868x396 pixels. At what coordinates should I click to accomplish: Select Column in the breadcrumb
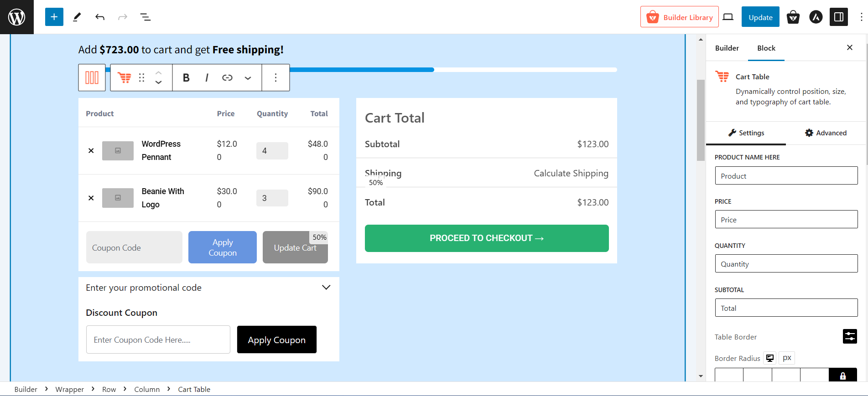(147, 389)
